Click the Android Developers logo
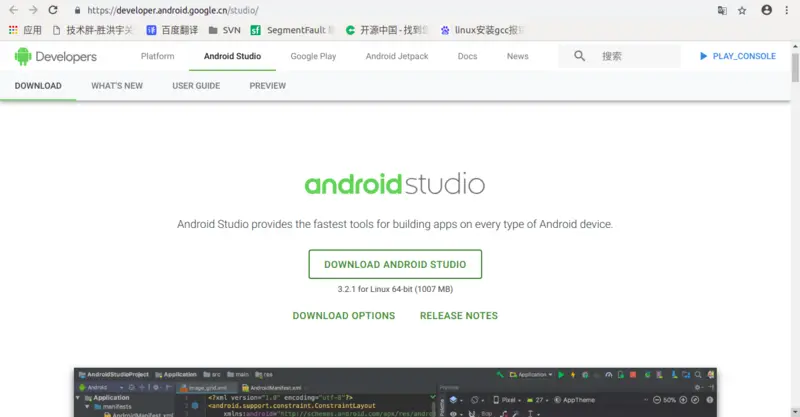 point(56,57)
